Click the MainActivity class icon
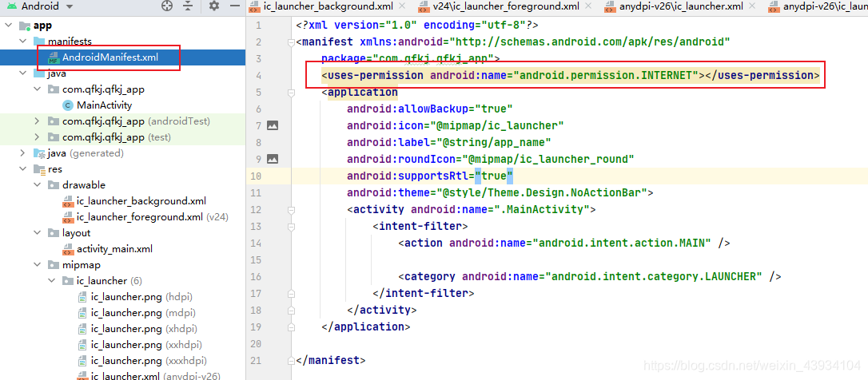 coord(67,105)
